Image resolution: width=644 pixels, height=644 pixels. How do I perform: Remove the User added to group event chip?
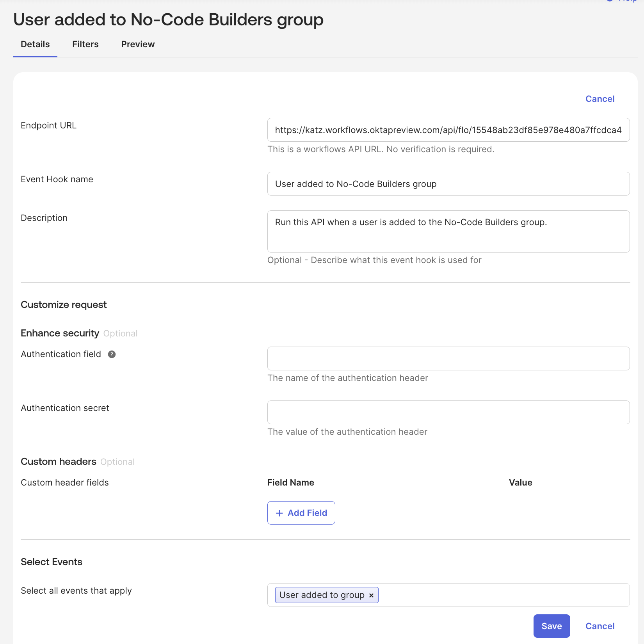point(371,595)
